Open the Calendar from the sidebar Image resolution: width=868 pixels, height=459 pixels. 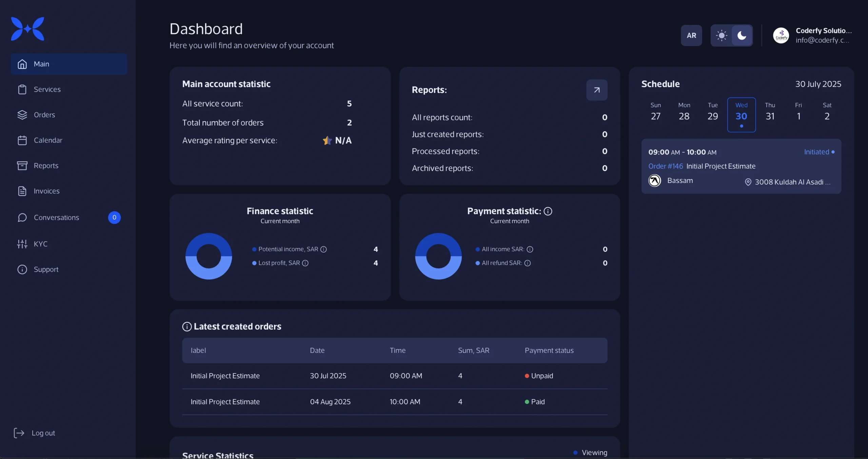pos(22,140)
